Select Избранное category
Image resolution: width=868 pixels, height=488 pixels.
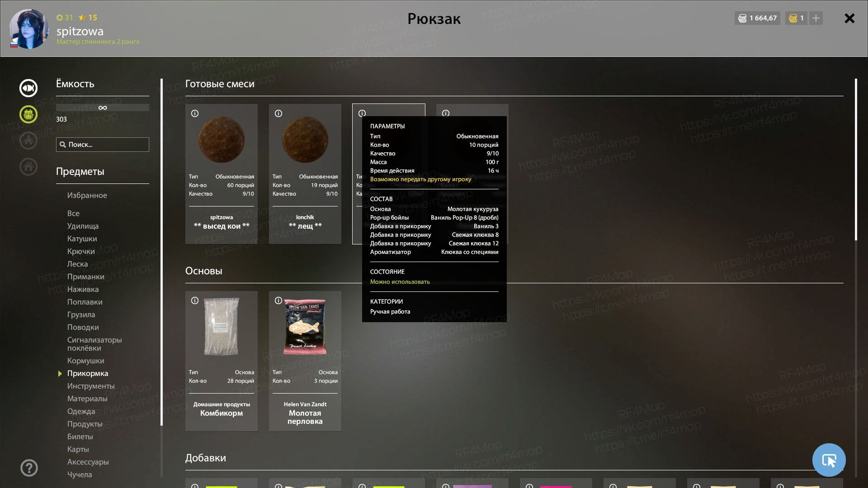(87, 195)
